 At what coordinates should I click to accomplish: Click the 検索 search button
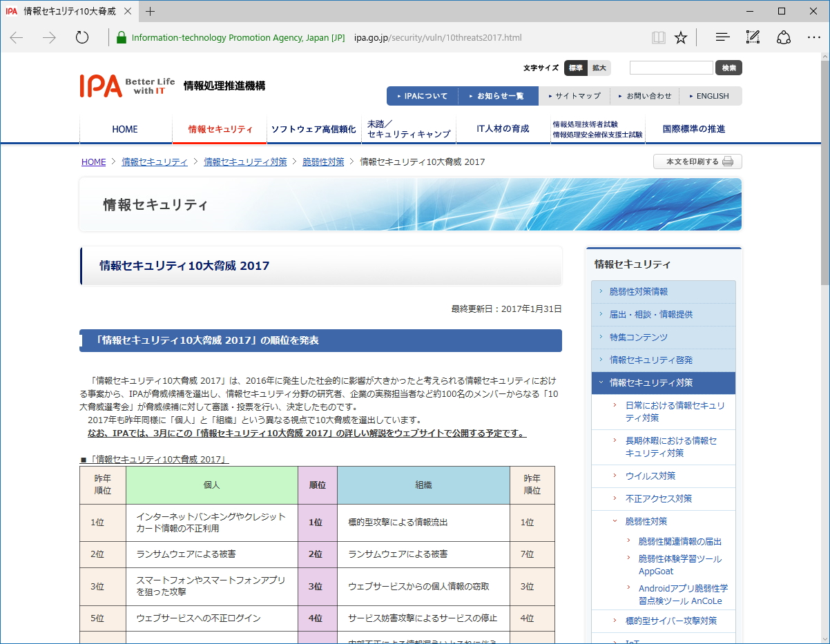[729, 68]
